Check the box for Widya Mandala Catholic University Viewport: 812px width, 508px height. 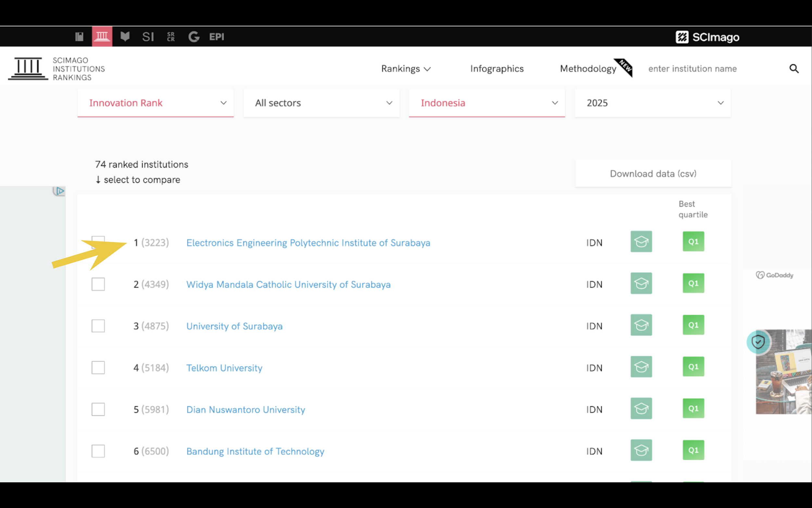pyautogui.click(x=98, y=284)
